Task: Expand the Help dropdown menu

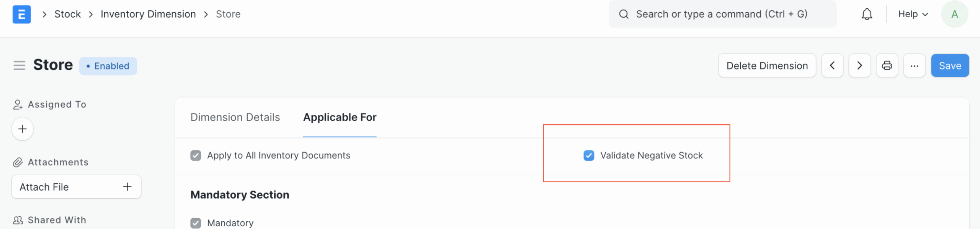Action: 913,15
